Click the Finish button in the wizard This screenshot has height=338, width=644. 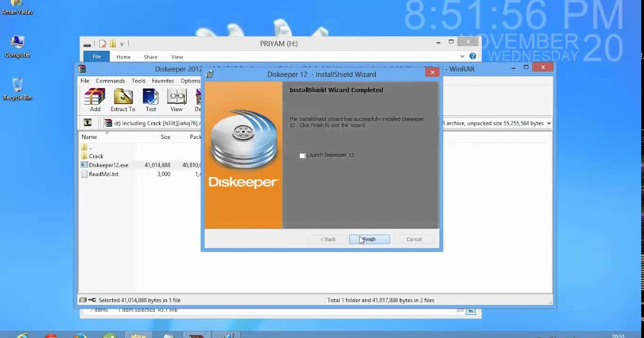pyautogui.click(x=370, y=239)
